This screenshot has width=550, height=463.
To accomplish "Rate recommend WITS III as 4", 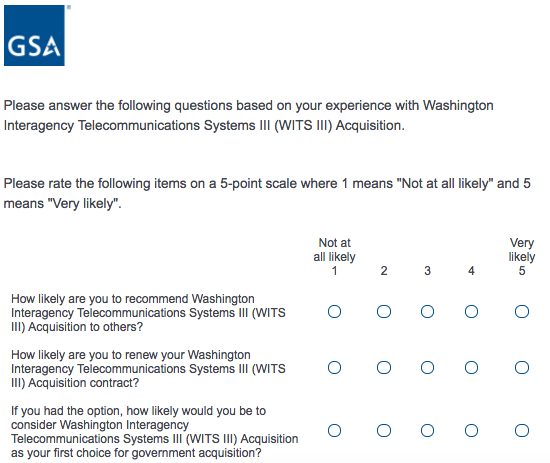I will (471, 311).
